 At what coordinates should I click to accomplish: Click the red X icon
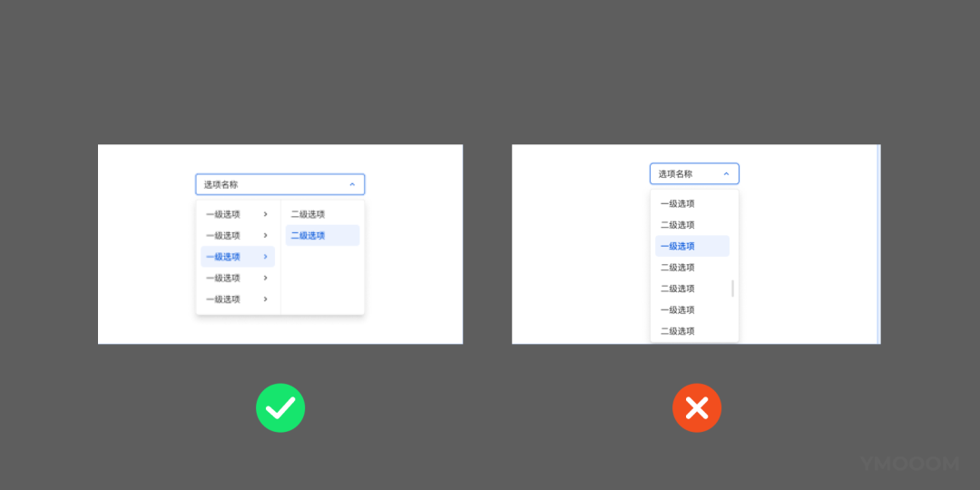tap(697, 407)
